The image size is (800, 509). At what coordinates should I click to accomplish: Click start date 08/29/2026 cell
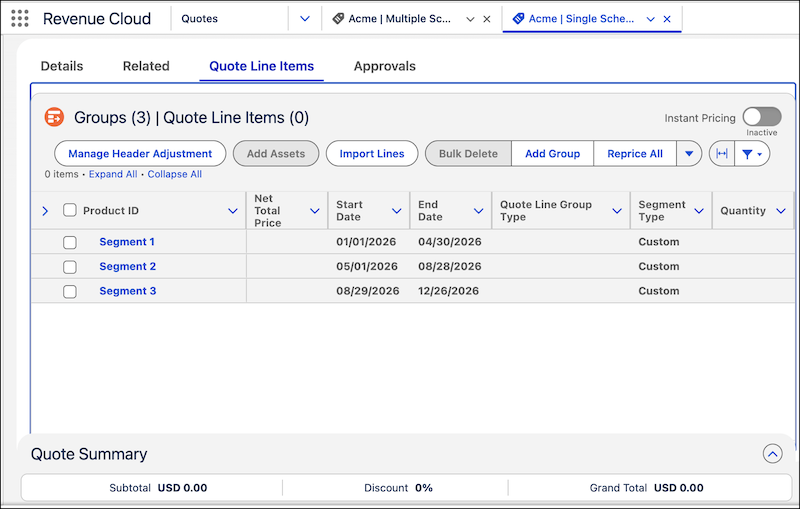tap(367, 291)
